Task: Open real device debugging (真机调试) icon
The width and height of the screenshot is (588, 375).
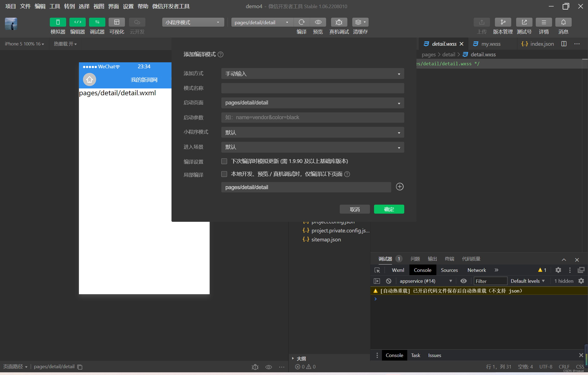Action: click(x=339, y=22)
